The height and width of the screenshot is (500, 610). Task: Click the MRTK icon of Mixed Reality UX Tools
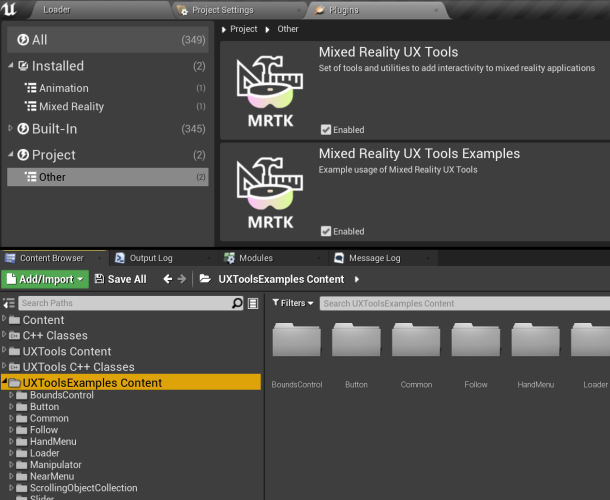coord(270,91)
